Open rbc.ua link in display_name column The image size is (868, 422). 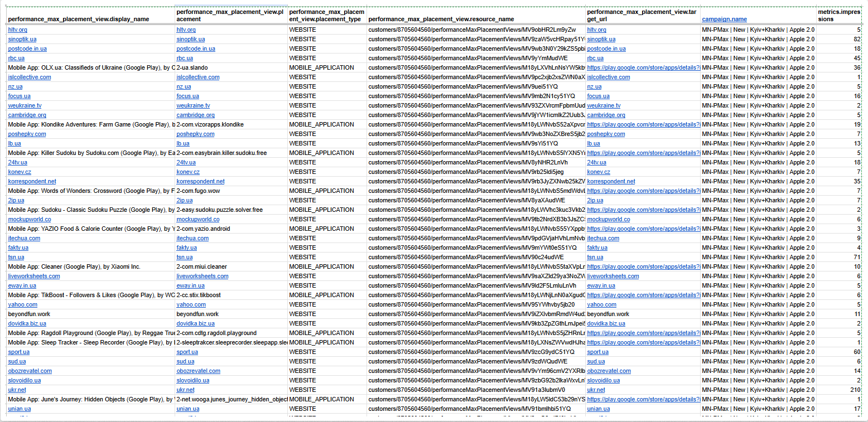click(x=16, y=58)
